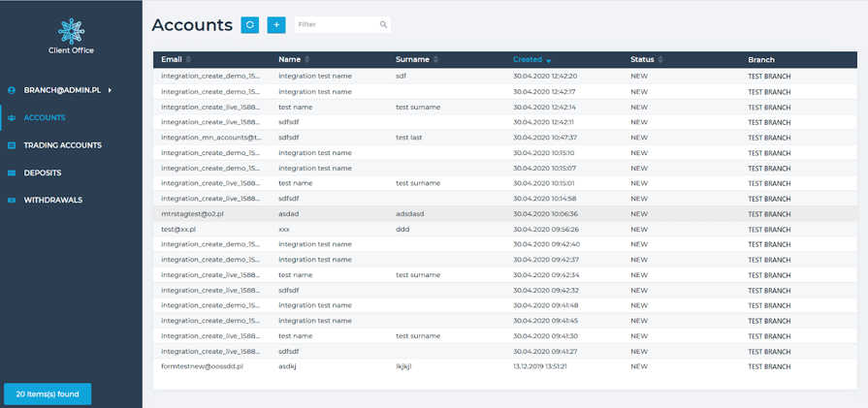Click the Withdrawals sidebar icon

[12, 200]
